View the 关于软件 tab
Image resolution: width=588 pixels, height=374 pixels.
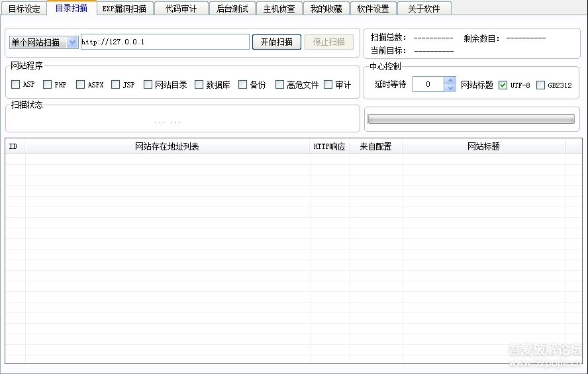pos(424,9)
